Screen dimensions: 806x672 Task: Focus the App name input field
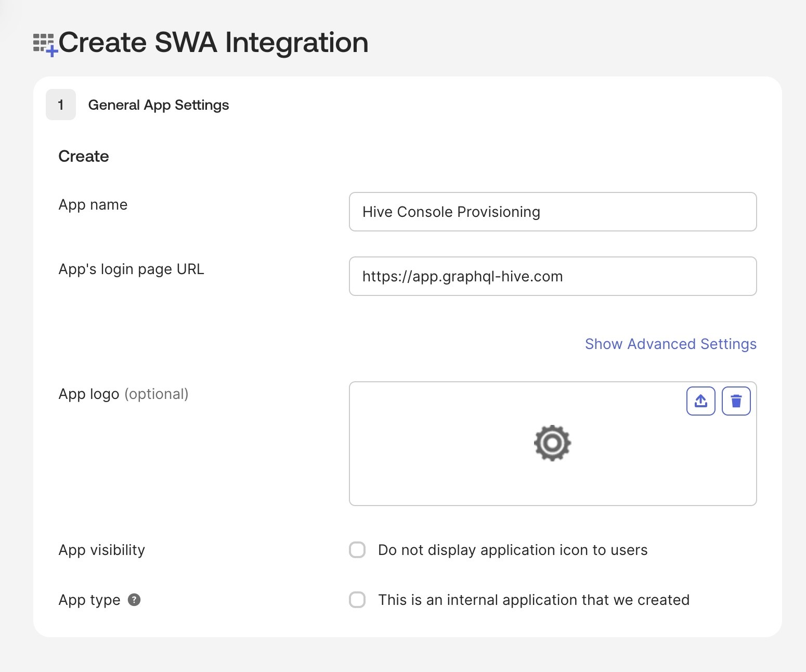coord(553,212)
